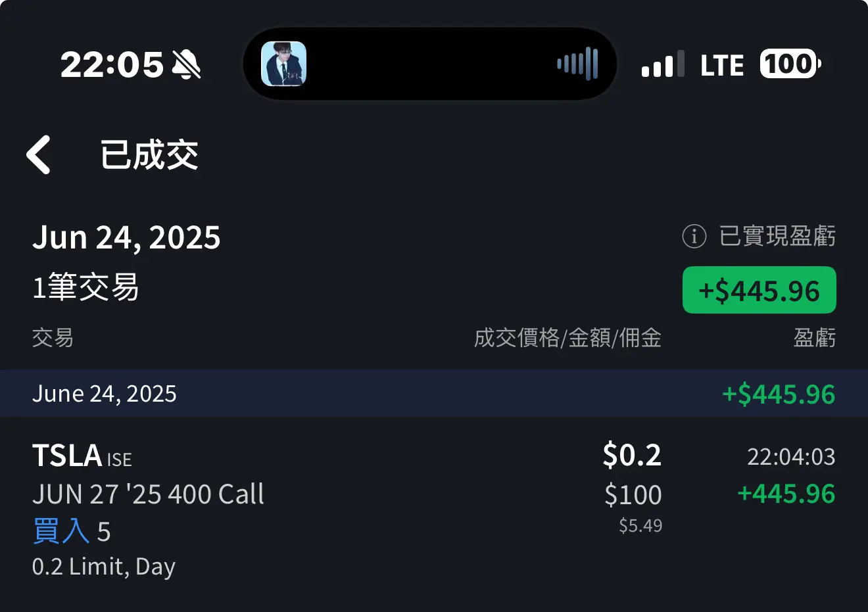Select JUN 27 '25 400 Call contract
This screenshot has height=612, width=868.
148,494
